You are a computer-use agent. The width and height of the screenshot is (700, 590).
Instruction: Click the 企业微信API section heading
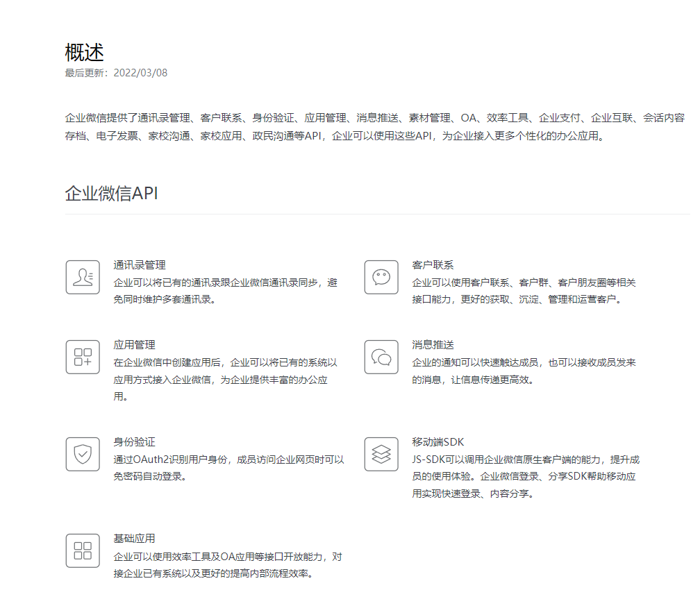coord(112,193)
